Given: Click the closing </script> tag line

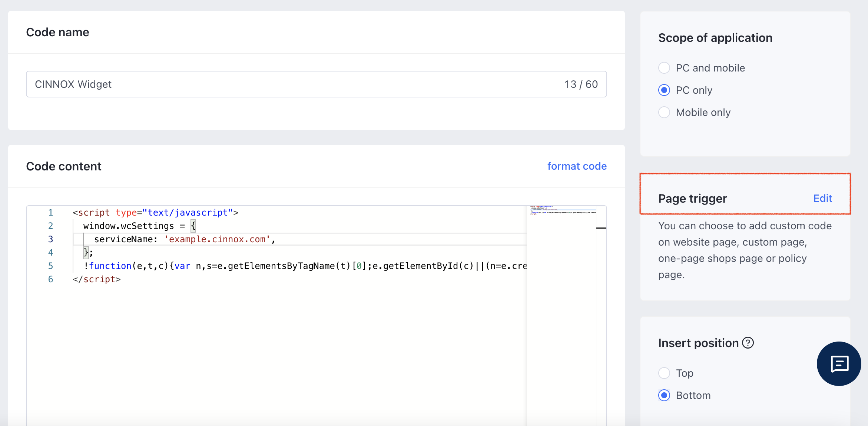Looking at the screenshot, I should pos(97,279).
